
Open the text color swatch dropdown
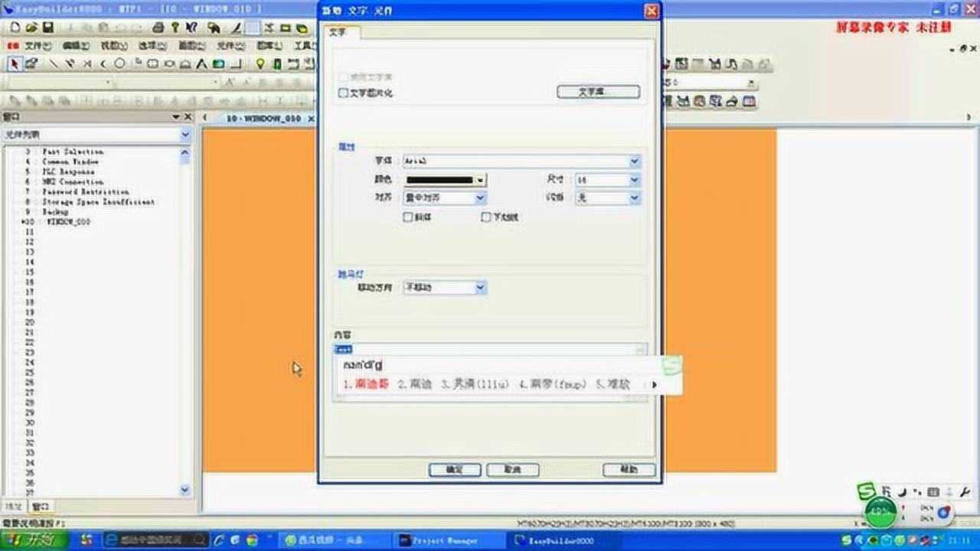481,179
